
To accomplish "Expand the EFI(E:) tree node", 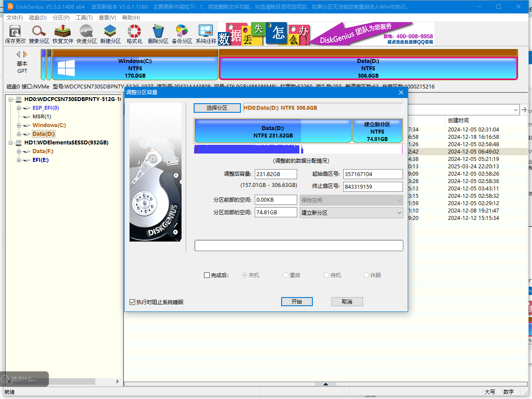I will [x=19, y=160].
